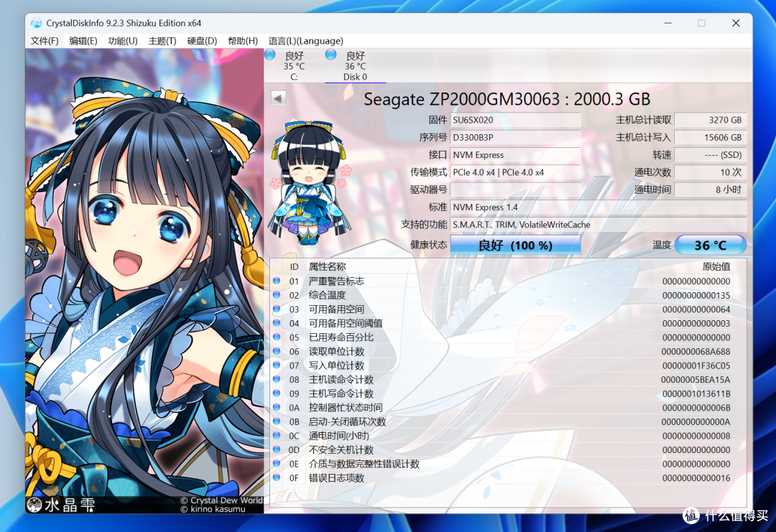
Task: Open the 主题(T) menu
Action: [162, 41]
